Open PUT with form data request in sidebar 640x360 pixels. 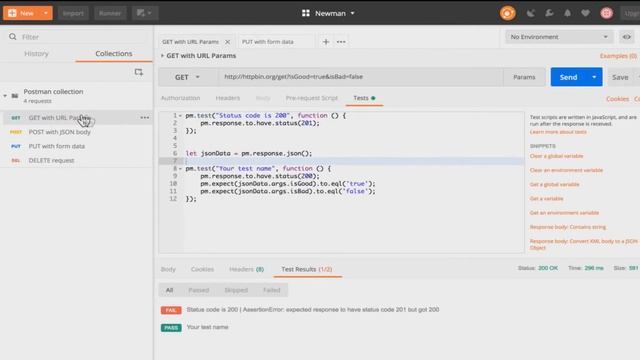pos(57,146)
